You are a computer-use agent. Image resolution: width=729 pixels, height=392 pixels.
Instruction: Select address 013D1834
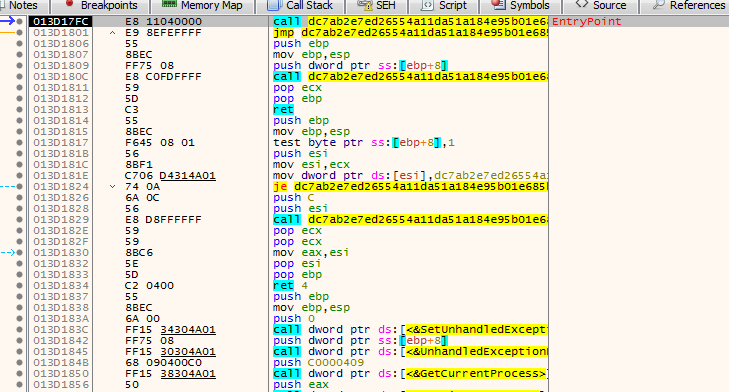point(60,286)
